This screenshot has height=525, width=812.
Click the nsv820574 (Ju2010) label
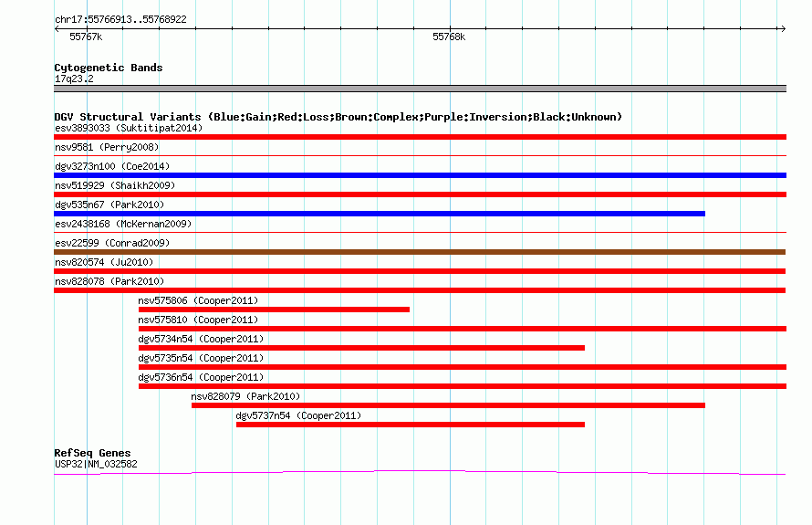pos(104,262)
